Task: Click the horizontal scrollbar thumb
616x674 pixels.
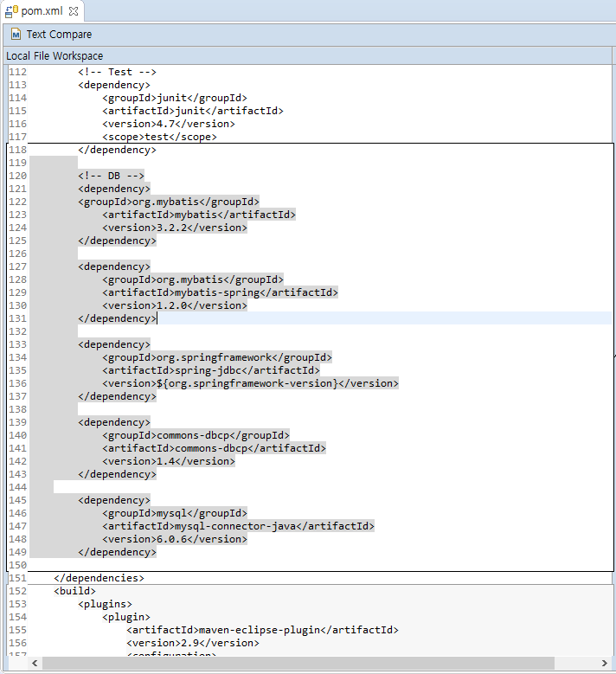Action: pyautogui.click(x=294, y=664)
